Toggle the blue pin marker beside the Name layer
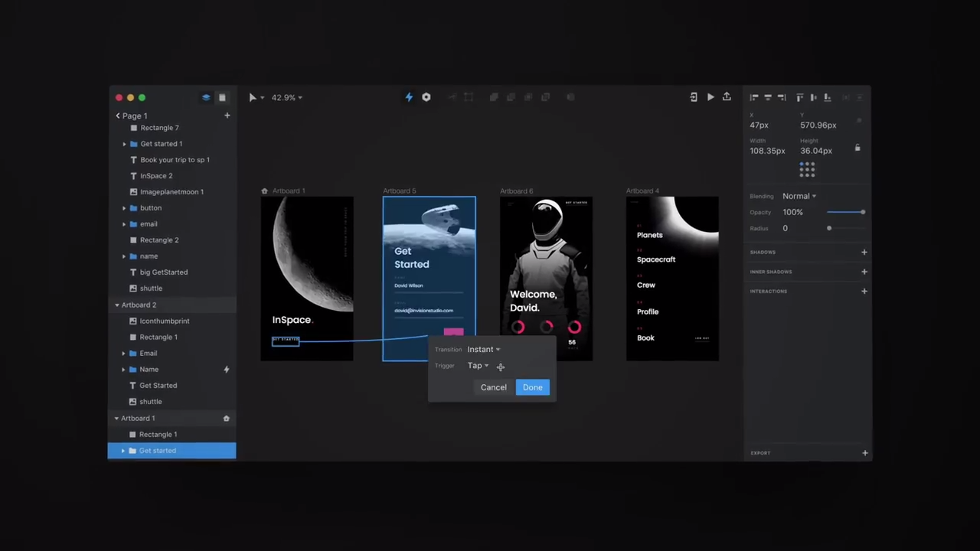 pos(226,369)
